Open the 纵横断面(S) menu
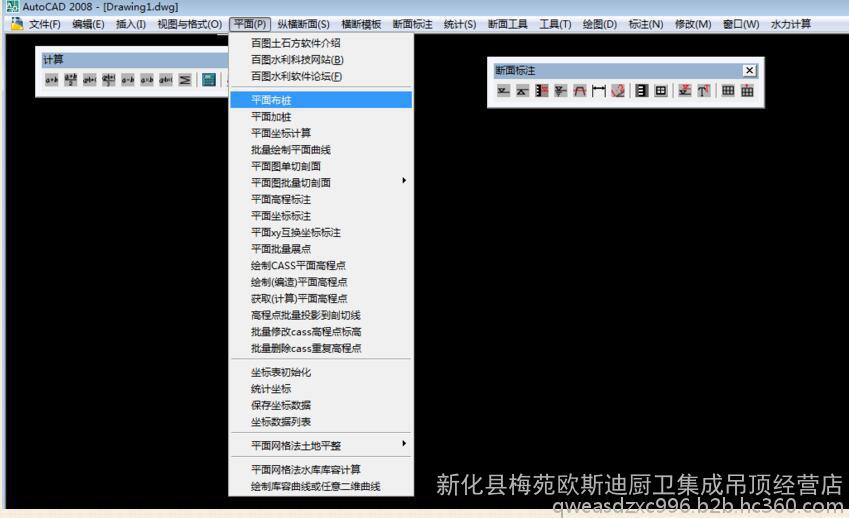849x518 pixels. pyautogui.click(x=305, y=24)
